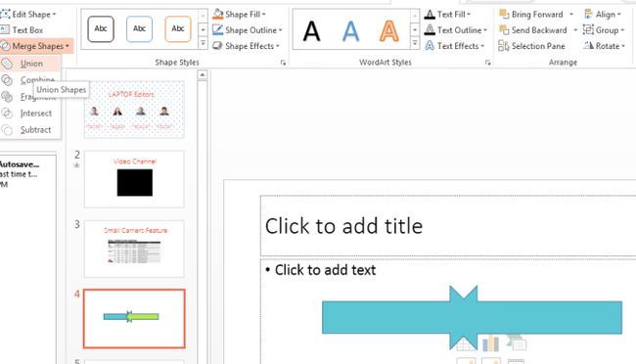
Task: Click the Shape Outline pen icon
Action: coord(218,30)
